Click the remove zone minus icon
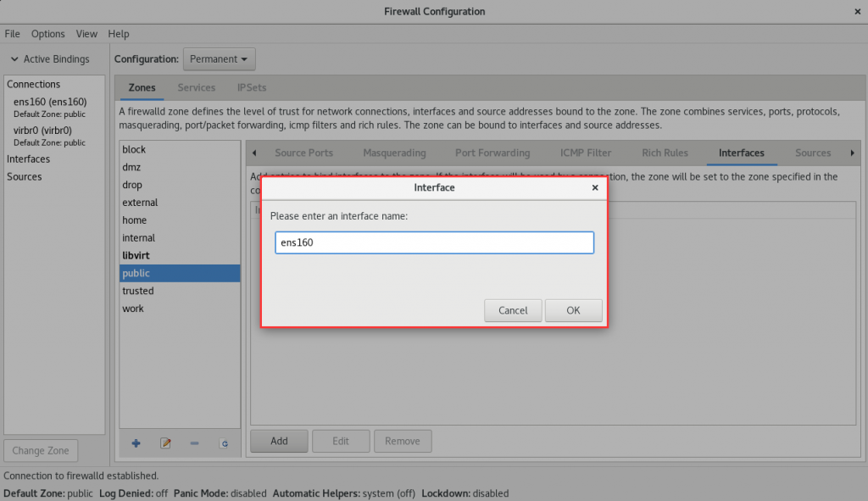The height and width of the screenshot is (501, 868). pyautogui.click(x=194, y=443)
